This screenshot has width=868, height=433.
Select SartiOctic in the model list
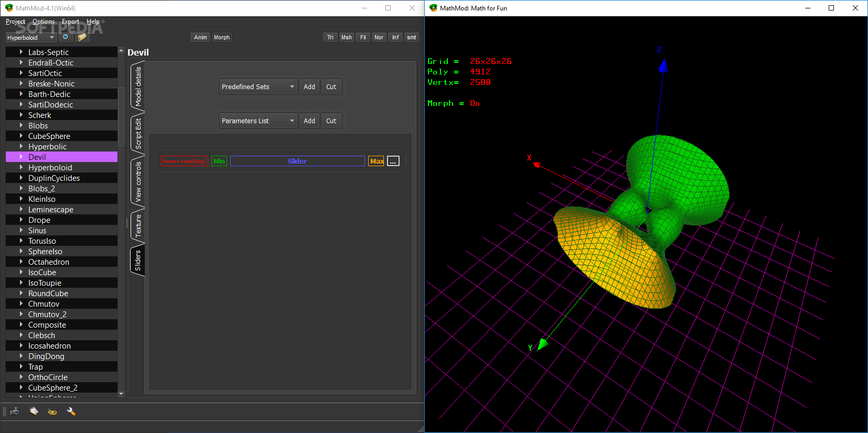point(45,73)
